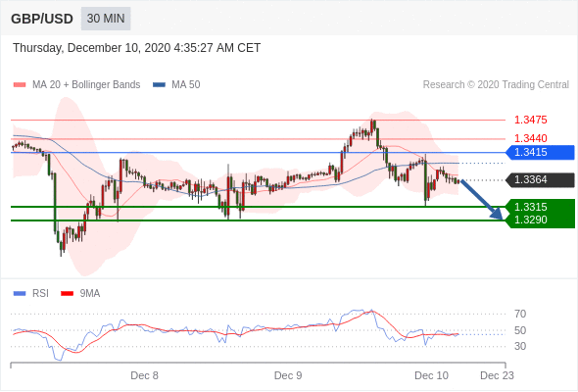Click the GBP/USD pair title
The width and height of the screenshot is (578, 392).
42,19
